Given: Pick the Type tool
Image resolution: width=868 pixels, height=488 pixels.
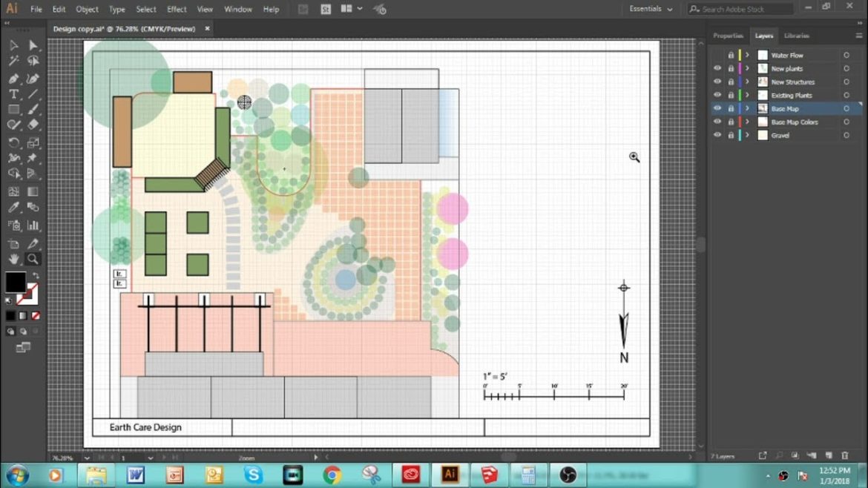Looking at the screenshot, I should click(x=13, y=93).
